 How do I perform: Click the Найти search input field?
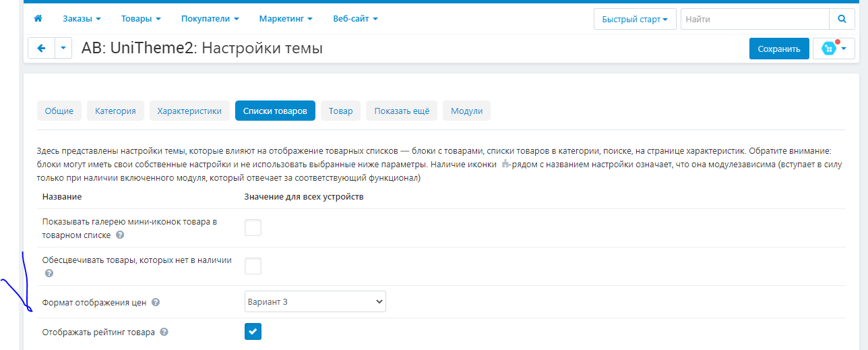754,20
